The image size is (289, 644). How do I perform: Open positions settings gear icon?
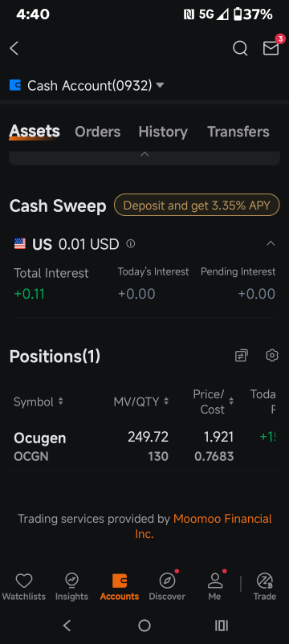pos(272,355)
